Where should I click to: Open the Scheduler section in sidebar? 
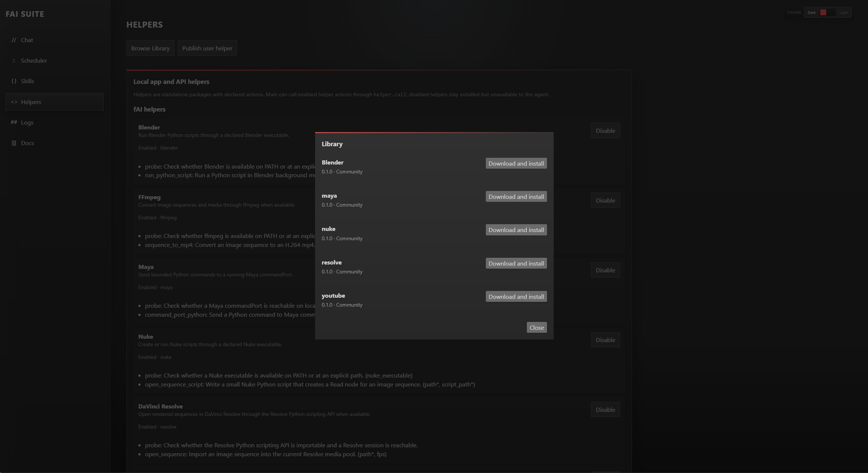pyautogui.click(x=54, y=60)
